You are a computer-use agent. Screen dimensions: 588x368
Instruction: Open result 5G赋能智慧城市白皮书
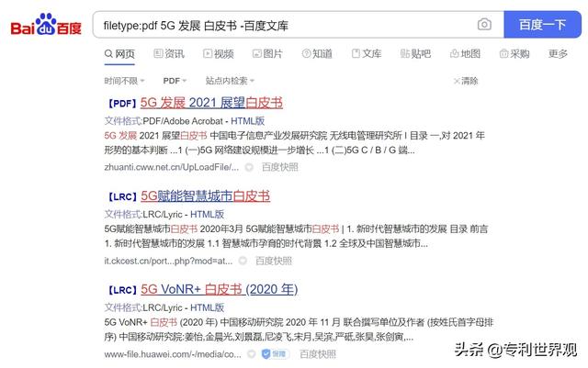[206, 196]
